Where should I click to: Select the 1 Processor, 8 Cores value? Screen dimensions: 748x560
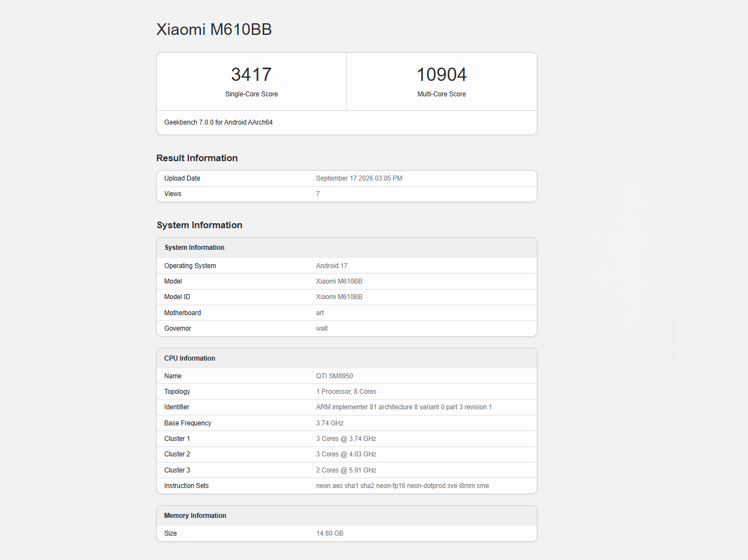coord(346,392)
